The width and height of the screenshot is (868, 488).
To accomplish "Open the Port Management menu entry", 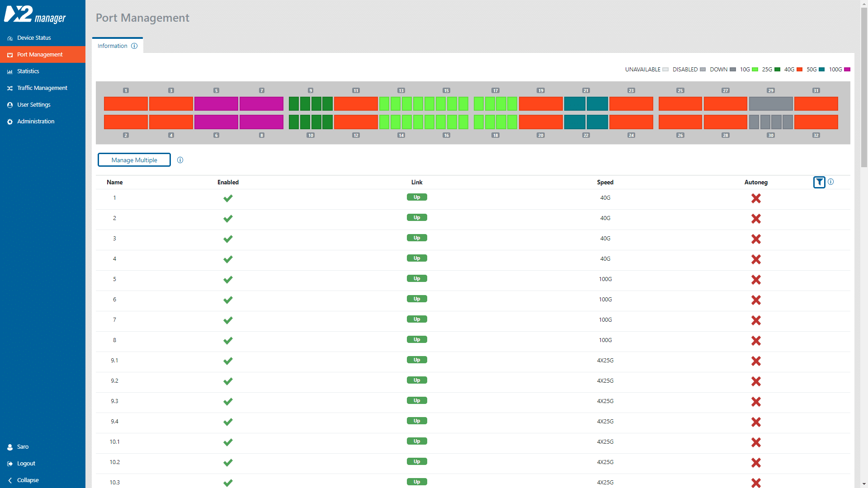I will (40, 54).
